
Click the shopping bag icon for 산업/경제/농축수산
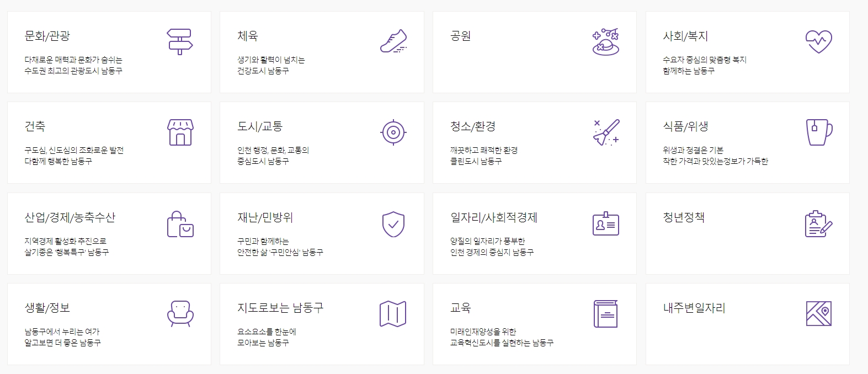pyautogui.click(x=181, y=223)
